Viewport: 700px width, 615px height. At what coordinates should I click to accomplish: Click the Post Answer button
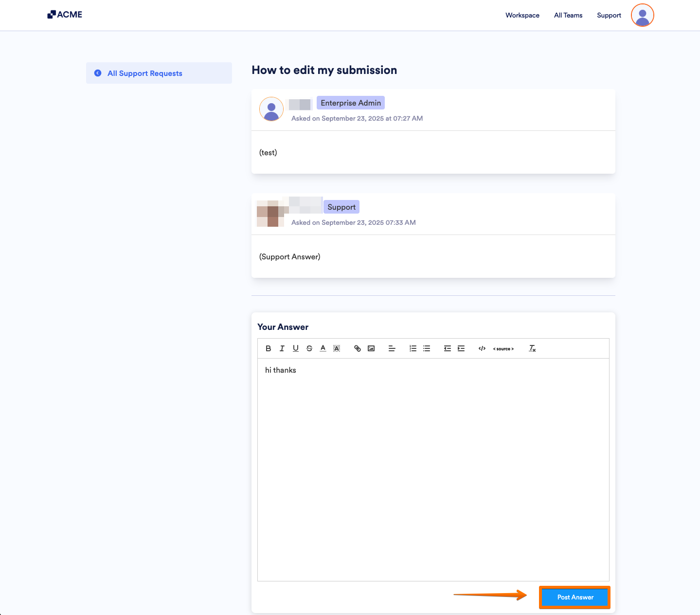coord(574,597)
